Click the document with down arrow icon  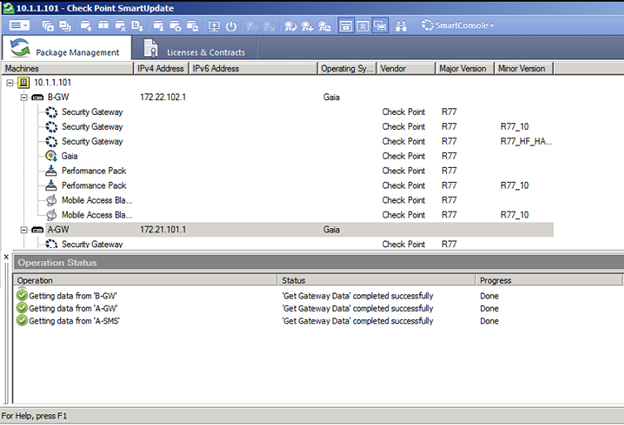[137, 26]
